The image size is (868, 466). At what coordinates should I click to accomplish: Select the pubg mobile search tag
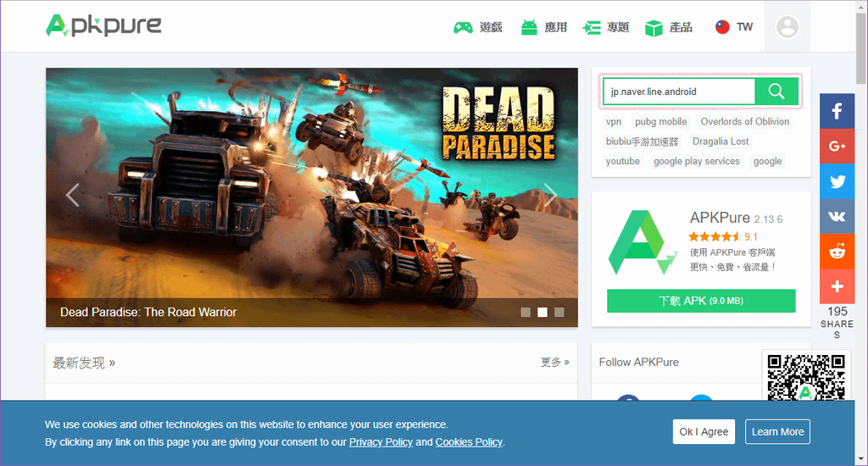coord(661,122)
